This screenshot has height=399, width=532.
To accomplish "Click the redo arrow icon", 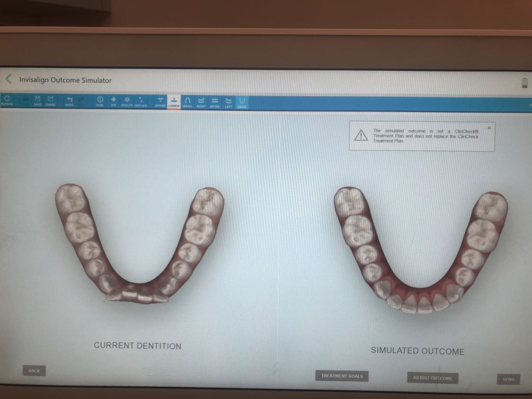I will tap(81, 100).
